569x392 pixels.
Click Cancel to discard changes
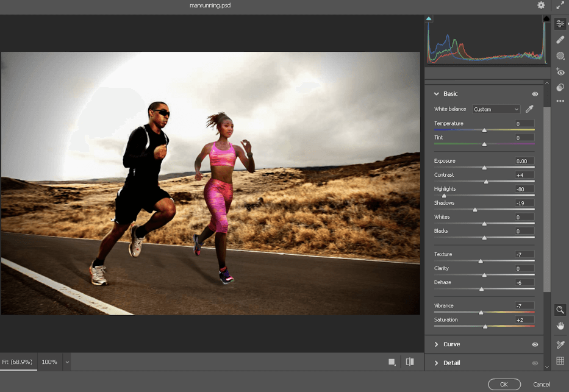[541, 384]
